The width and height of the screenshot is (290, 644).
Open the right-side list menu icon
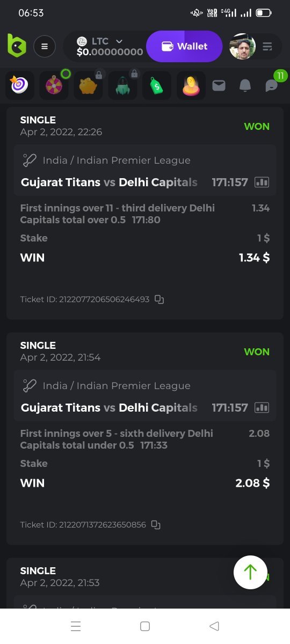pyautogui.click(x=267, y=47)
